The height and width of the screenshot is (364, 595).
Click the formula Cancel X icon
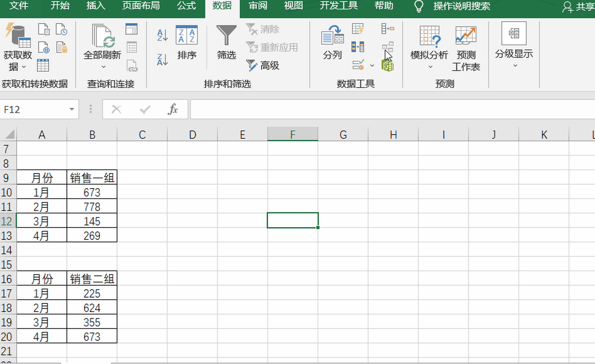(116, 109)
